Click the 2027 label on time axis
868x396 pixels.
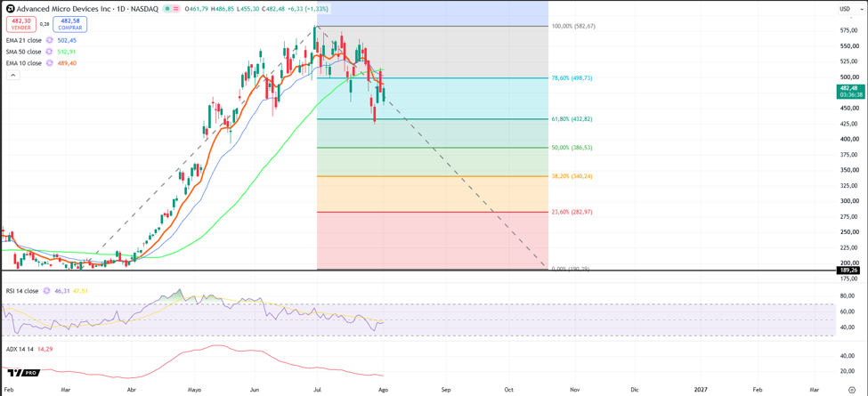click(x=701, y=390)
